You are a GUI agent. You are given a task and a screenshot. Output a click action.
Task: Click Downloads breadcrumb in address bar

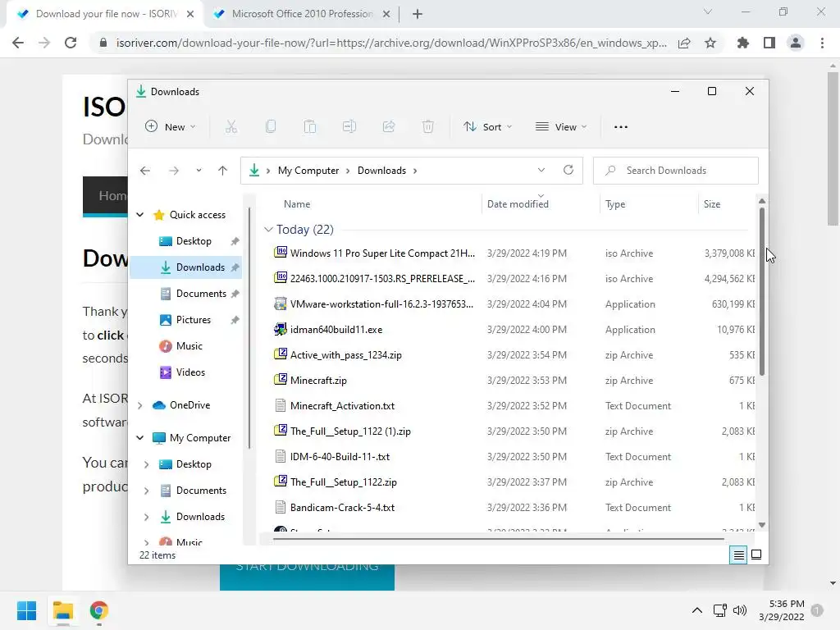tap(381, 171)
